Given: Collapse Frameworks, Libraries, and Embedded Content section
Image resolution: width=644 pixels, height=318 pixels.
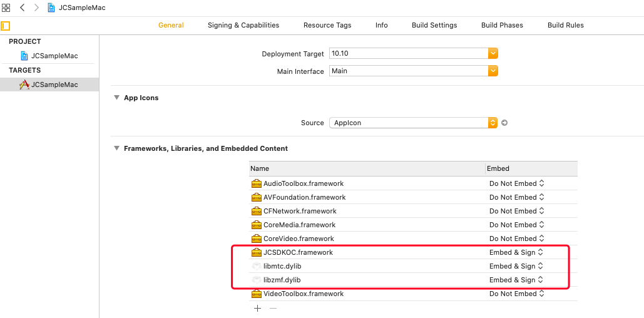Looking at the screenshot, I should 116,148.
